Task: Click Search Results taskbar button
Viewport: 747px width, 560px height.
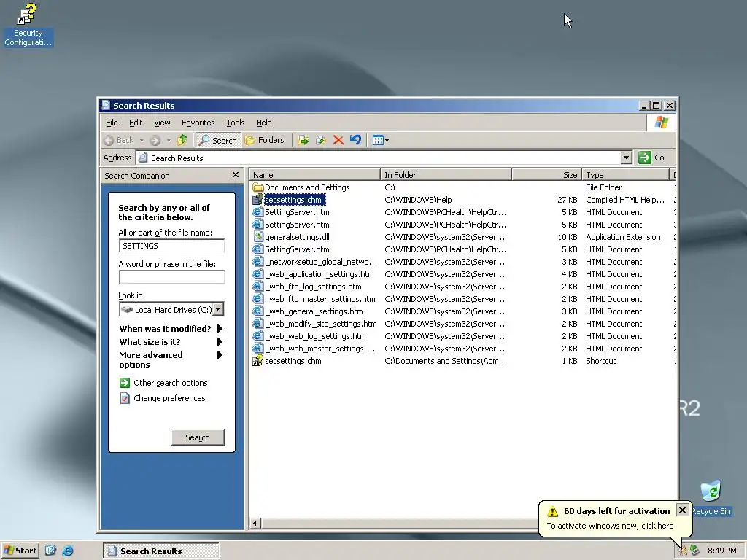Action: [161, 551]
